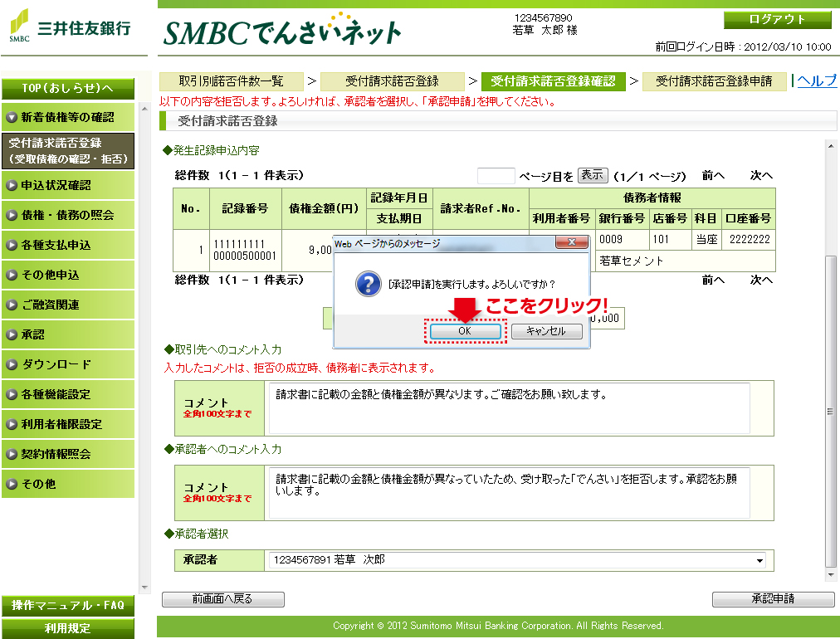Click the 表示 button beside the page field
The image size is (840, 639).
[593, 175]
